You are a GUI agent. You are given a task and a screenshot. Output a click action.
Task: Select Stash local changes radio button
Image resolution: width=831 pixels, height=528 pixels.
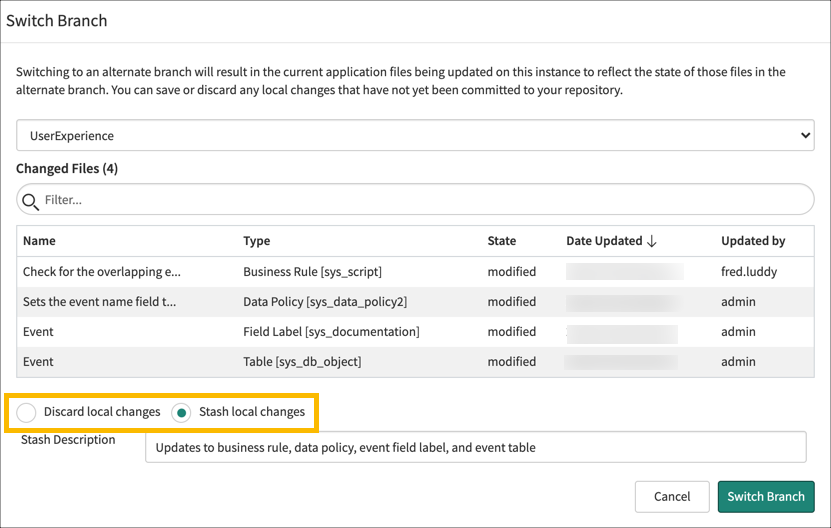coord(181,412)
